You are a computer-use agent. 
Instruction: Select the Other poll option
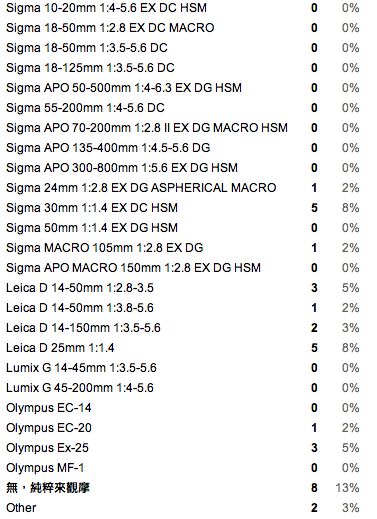click(x=21, y=508)
